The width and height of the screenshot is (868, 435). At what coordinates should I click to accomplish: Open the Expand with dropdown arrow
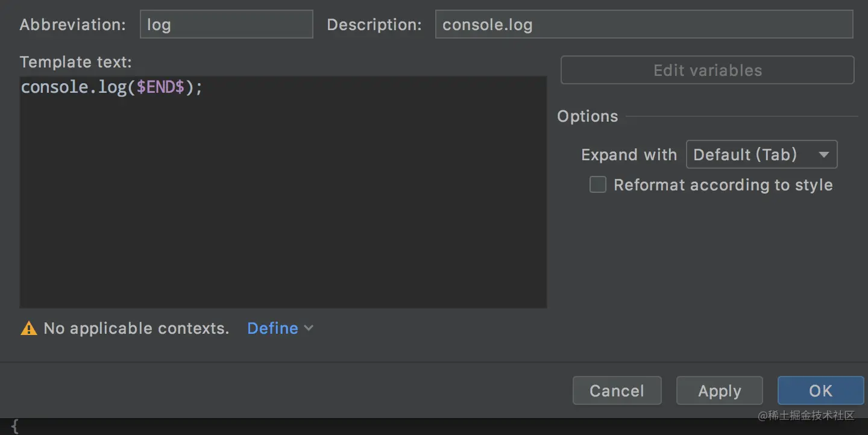click(823, 155)
